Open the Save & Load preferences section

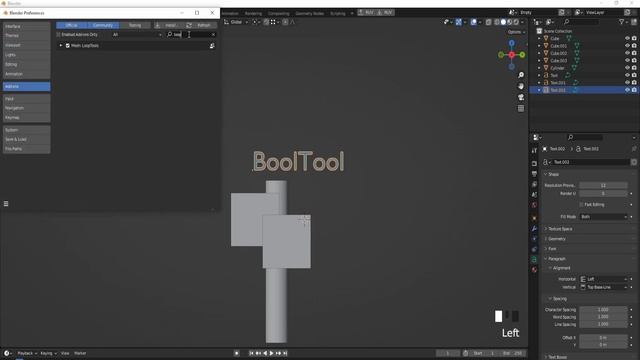coord(27,139)
